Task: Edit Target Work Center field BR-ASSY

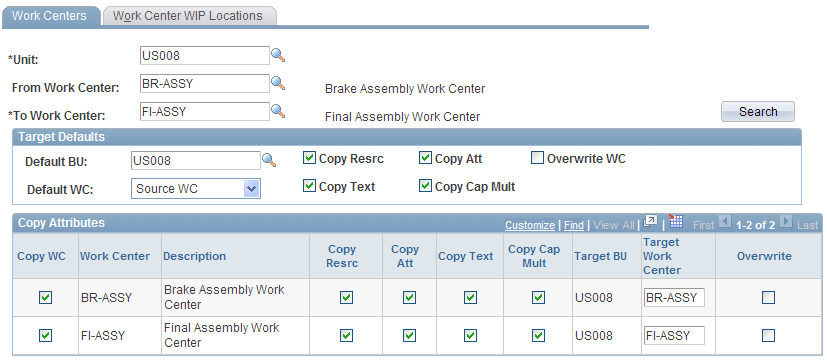Action: (675, 298)
